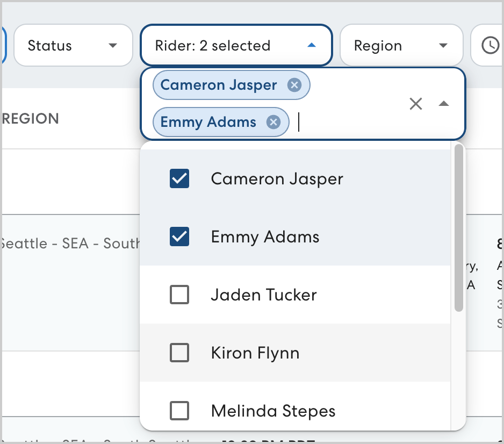
Task: Pick Jaden Tucker name in the list
Action: pyautogui.click(x=263, y=295)
